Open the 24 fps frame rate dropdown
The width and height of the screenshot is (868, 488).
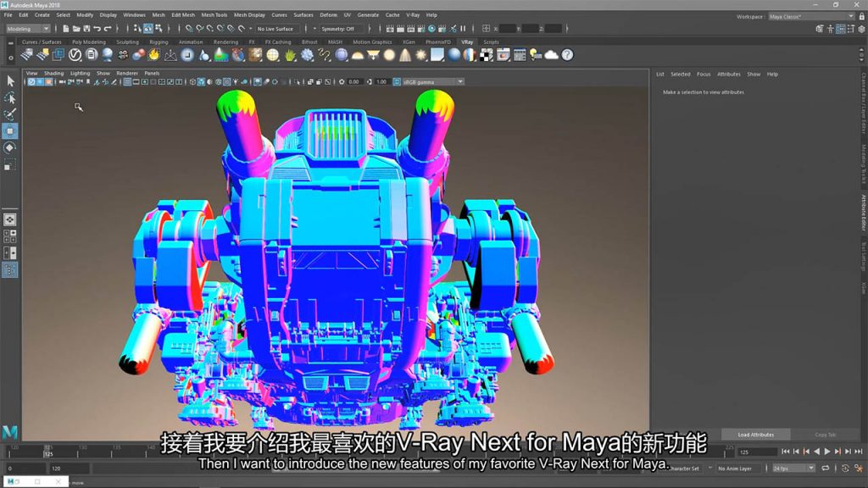[x=793, y=468]
